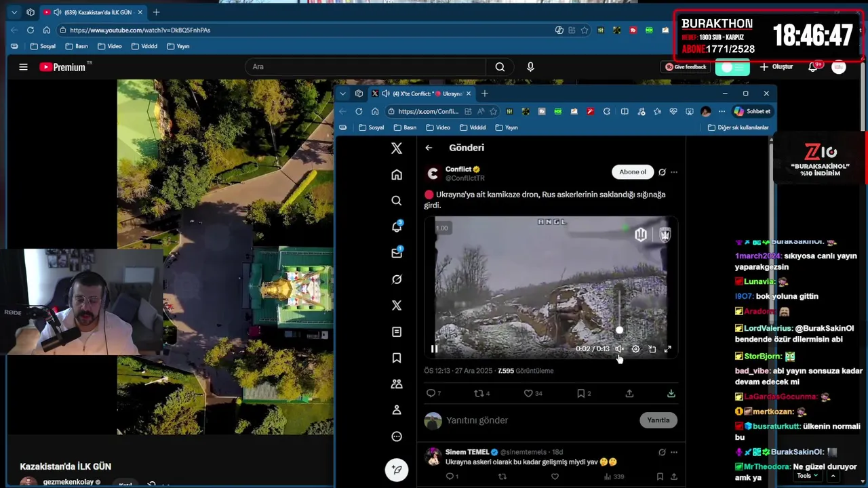Open X video picture-in-picture
Screen dimensions: 868x488
[652, 349]
